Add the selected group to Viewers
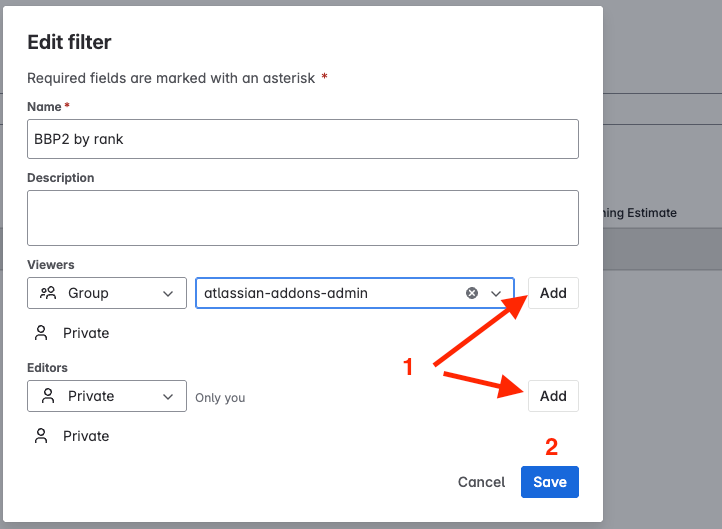 click(x=553, y=293)
